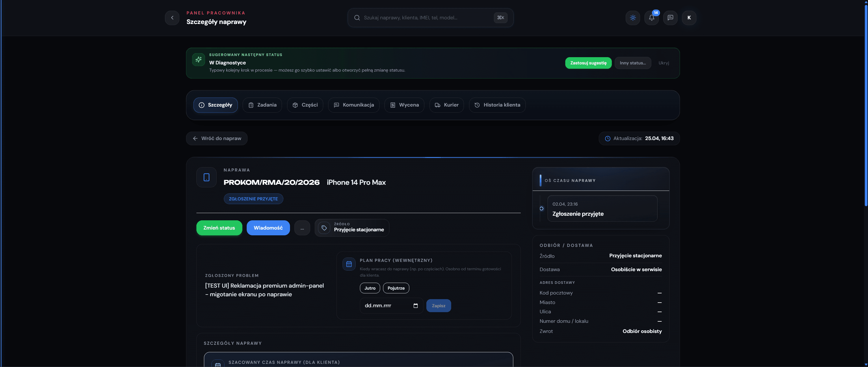
Task: Click the Źródło Przyjęcie stacjonarne chip
Action: [x=352, y=228]
